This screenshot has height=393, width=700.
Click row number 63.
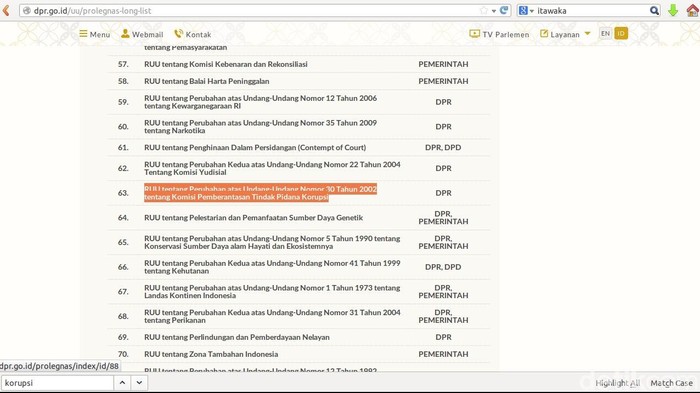pyautogui.click(x=123, y=193)
